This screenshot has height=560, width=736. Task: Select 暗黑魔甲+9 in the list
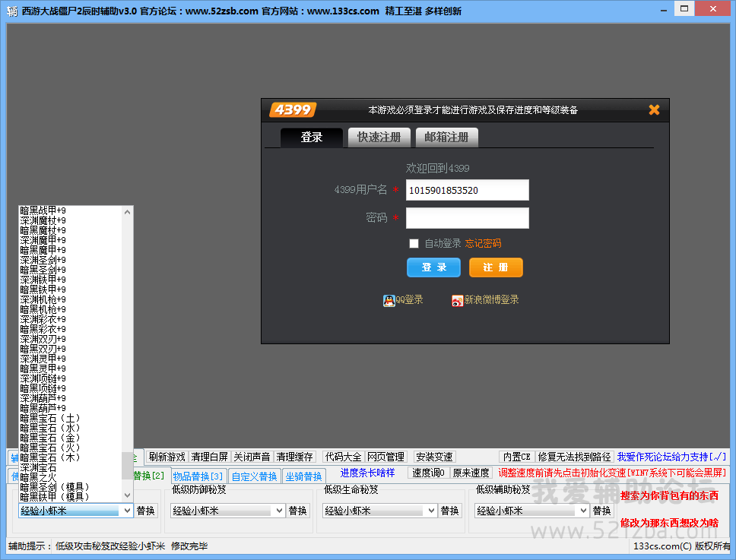[70, 250]
